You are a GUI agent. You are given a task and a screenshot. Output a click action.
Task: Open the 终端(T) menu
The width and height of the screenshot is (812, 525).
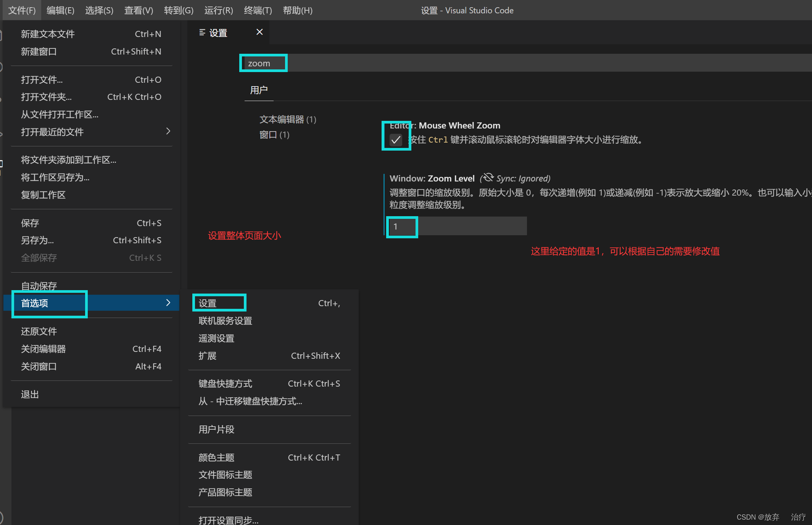click(258, 10)
